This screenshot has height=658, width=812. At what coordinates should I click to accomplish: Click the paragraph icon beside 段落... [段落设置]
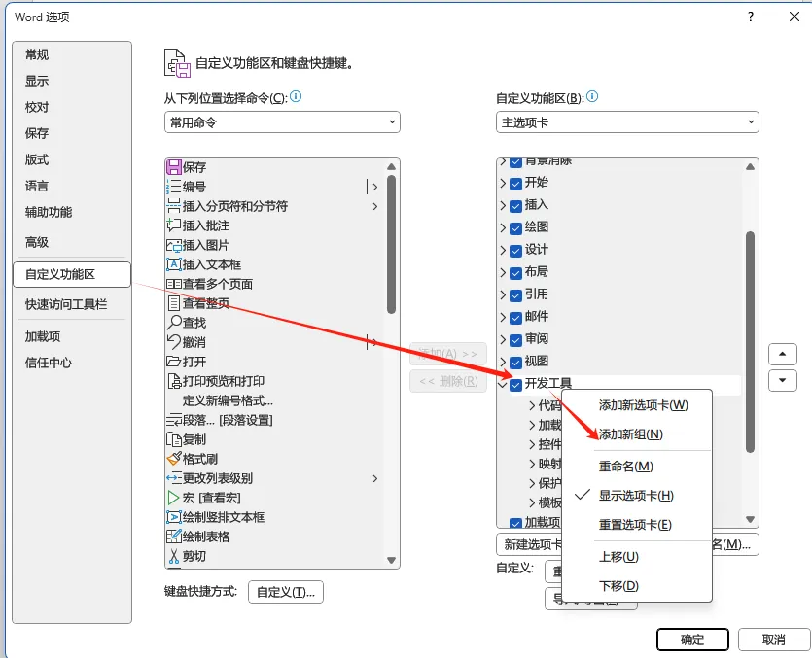coord(174,420)
